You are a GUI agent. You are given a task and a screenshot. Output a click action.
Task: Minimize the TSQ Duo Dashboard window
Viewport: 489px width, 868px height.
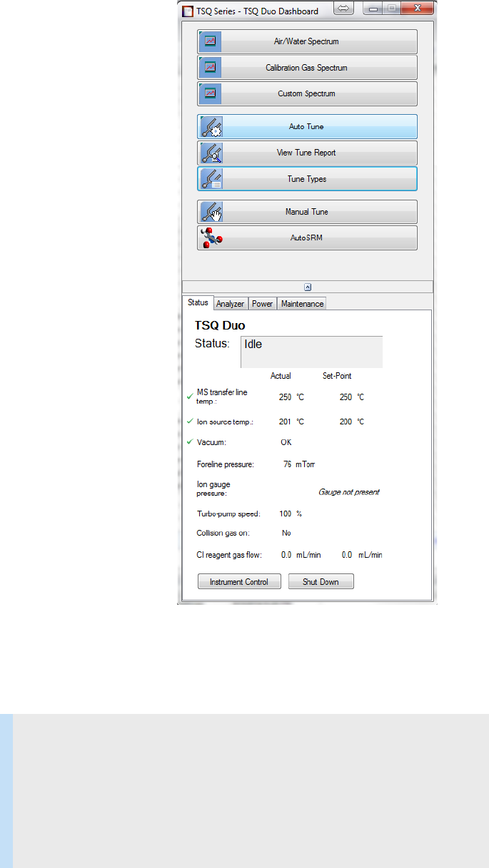pos(372,9)
